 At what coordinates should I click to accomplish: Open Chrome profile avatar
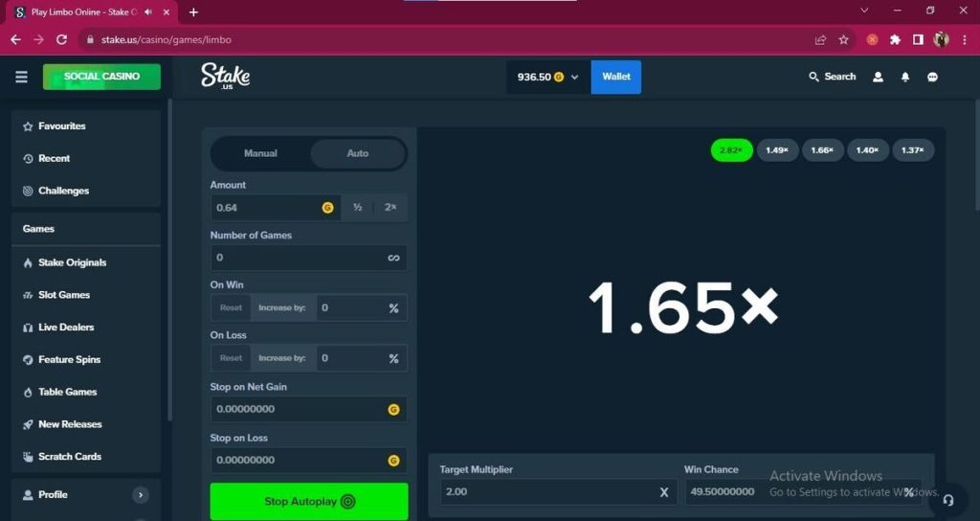[941, 39]
